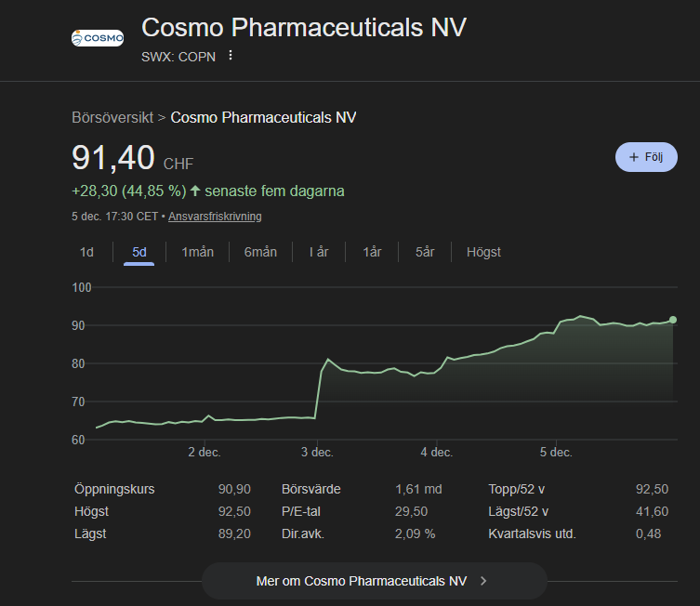The image size is (700, 606).
Task: Click the price spike at 3 dec.
Action: click(x=327, y=359)
